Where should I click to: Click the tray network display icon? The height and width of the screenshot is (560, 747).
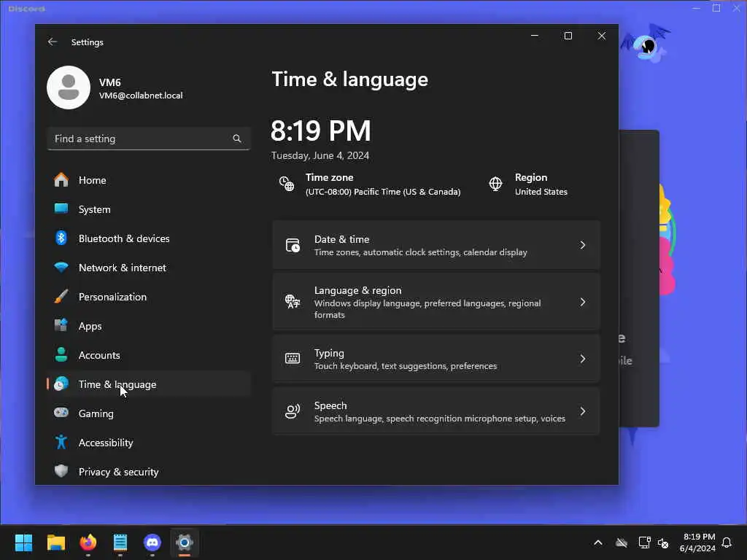[x=644, y=542]
